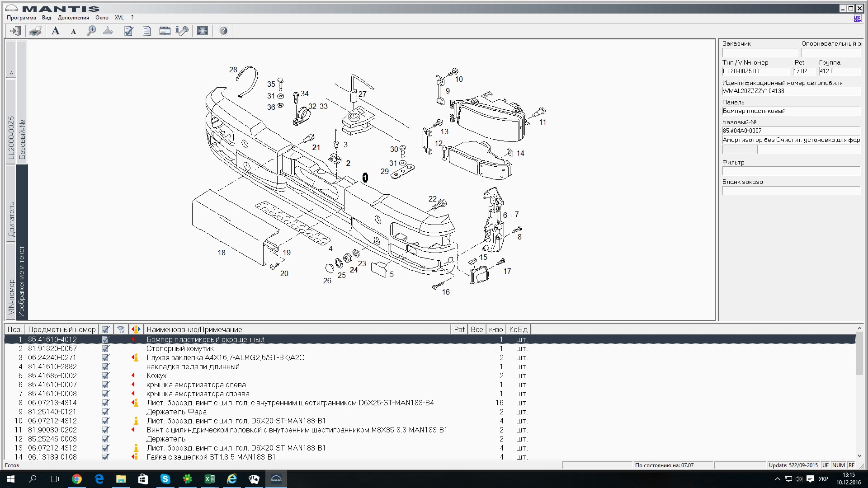Toggle order checkbox for Кожух row

coord(105,376)
